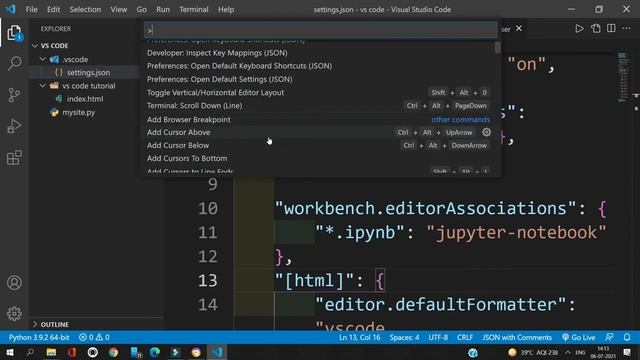The image size is (640, 360).
Task: Open the File menu
Action: pyautogui.click(x=31, y=9)
